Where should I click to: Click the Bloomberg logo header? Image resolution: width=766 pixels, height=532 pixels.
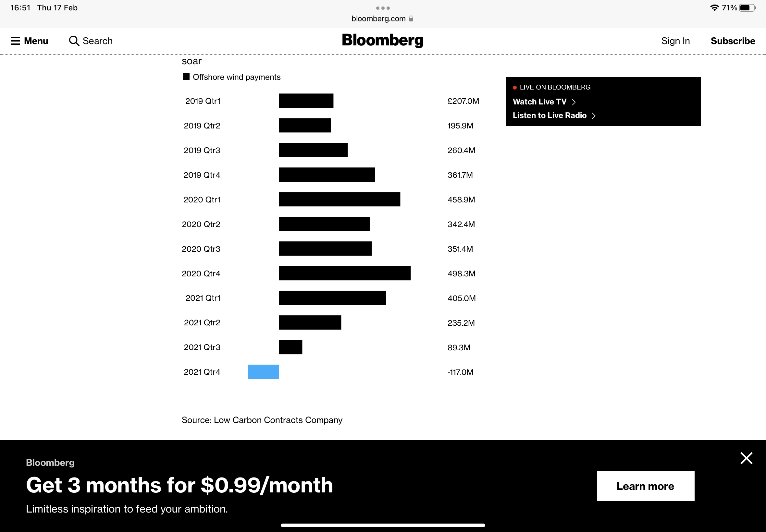tap(382, 40)
